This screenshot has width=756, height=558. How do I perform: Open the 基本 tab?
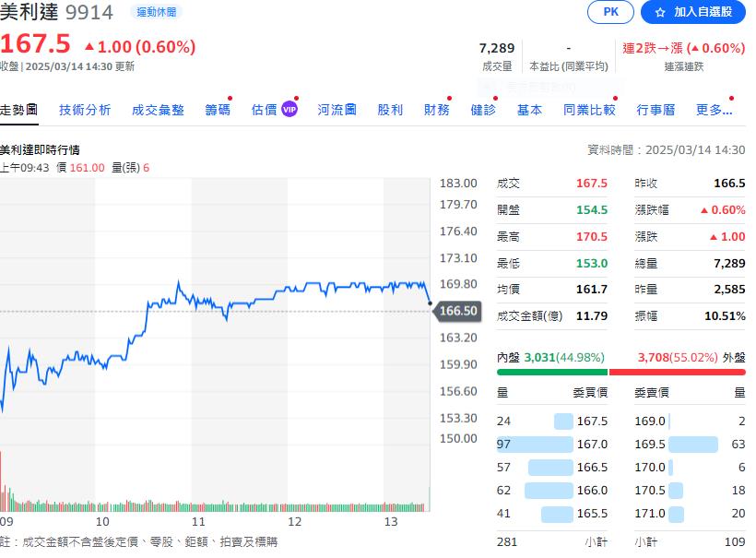tap(529, 110)
